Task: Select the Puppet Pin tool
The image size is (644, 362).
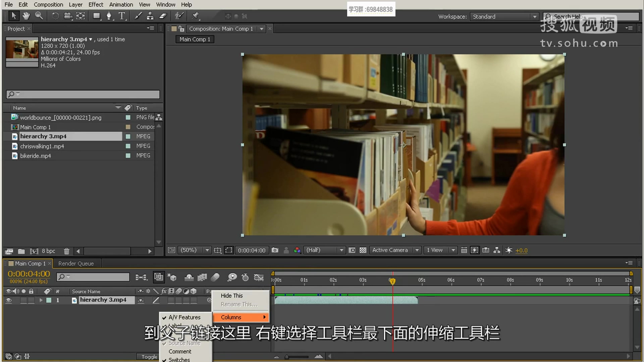Action: (x=195, y=16)
